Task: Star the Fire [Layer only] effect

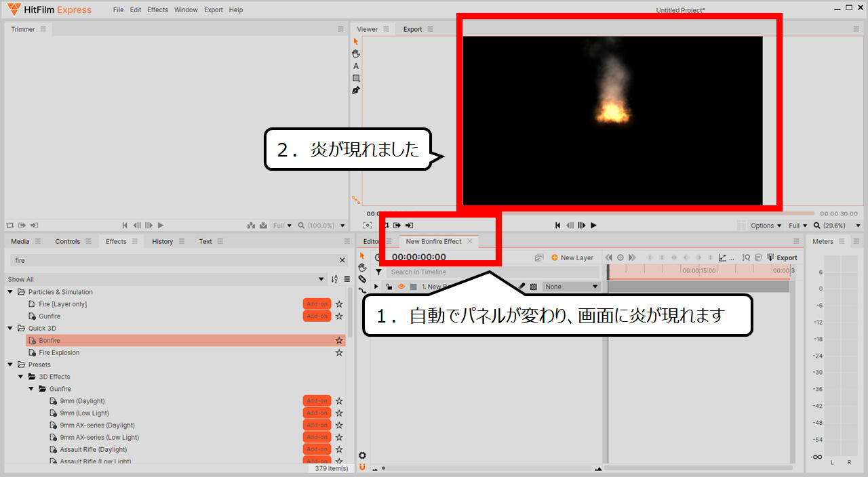Action: (x=339, y=304)
